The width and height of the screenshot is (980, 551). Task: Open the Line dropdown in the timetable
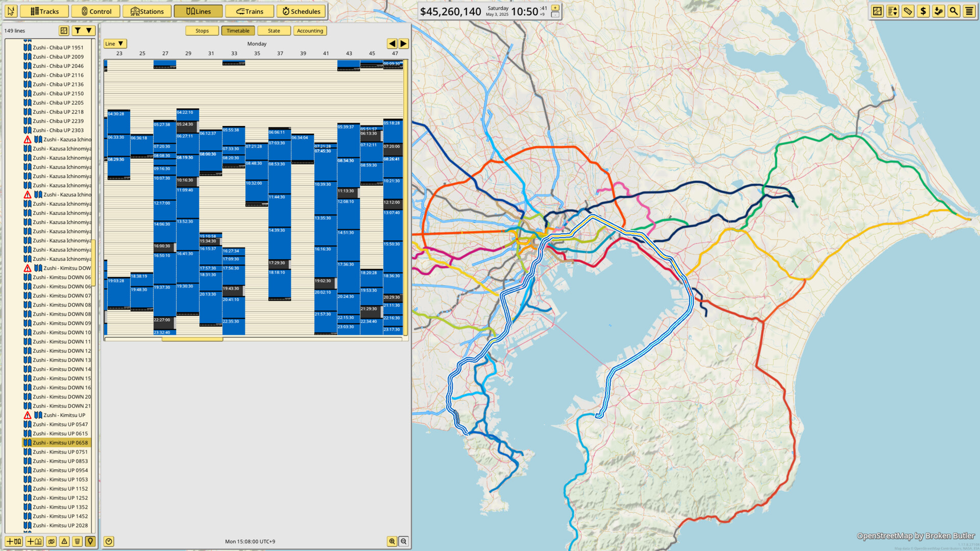(114, 43)
